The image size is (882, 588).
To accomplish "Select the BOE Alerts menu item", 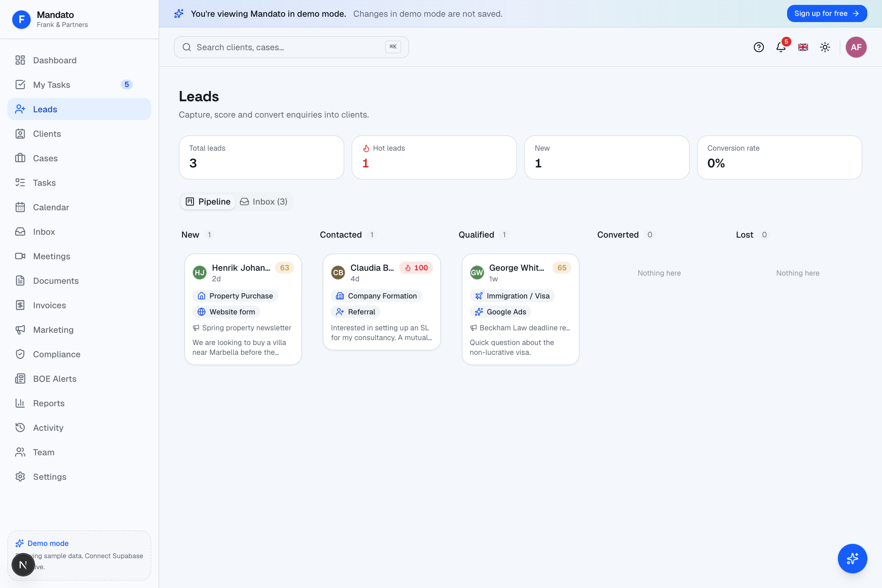I will click(x=79, y=379).
